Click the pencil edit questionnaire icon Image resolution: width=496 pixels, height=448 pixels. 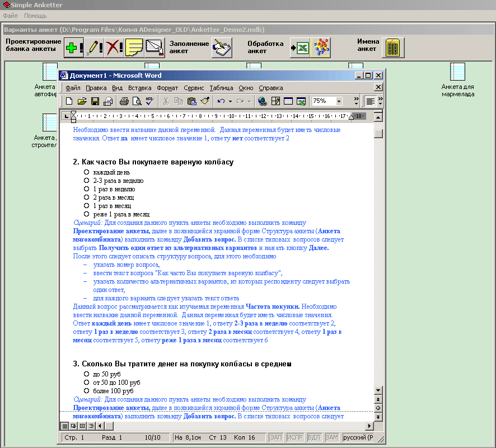(x=94, y=48)
